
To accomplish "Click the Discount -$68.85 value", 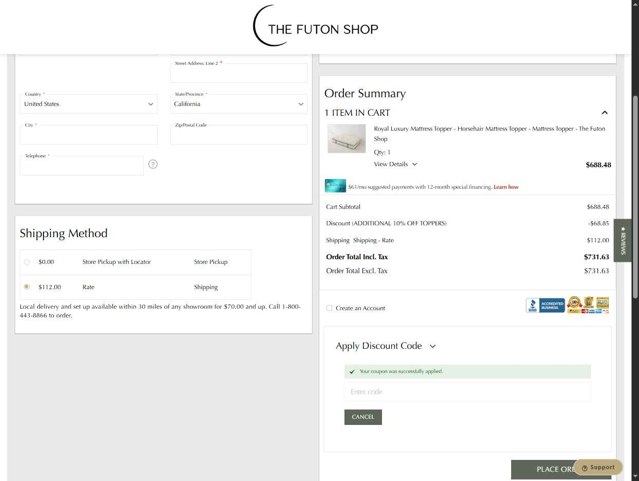I will (x=598, y=223).
